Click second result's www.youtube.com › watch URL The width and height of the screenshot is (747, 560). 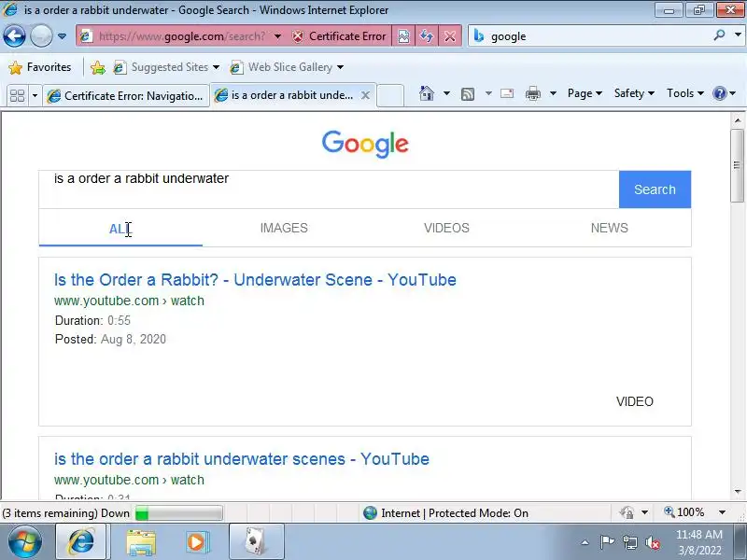point(129,480)
